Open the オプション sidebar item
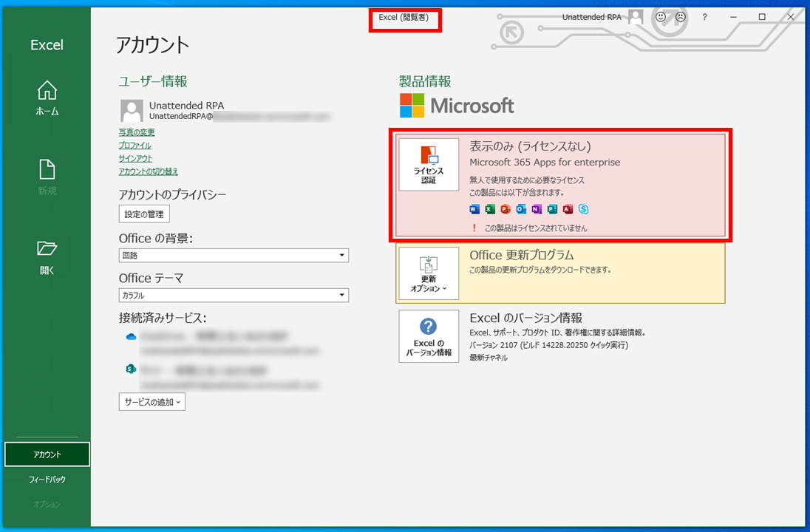 [47, 504]
